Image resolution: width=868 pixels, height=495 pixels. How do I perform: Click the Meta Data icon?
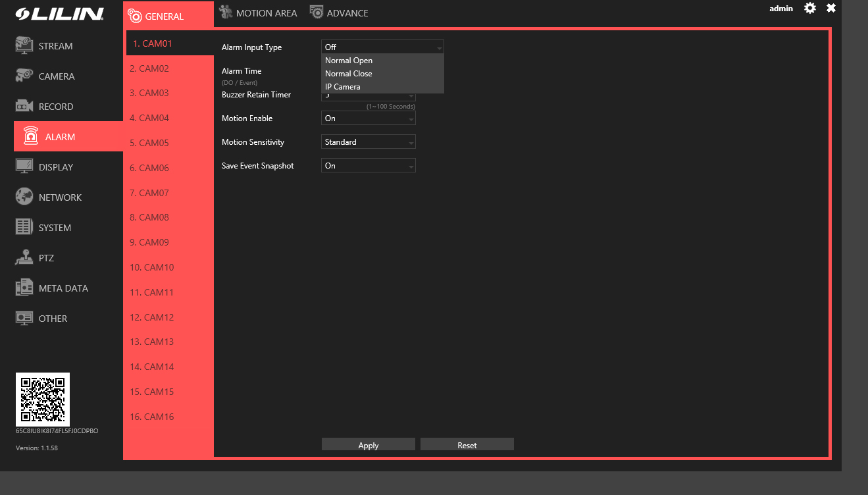(24, 288)
